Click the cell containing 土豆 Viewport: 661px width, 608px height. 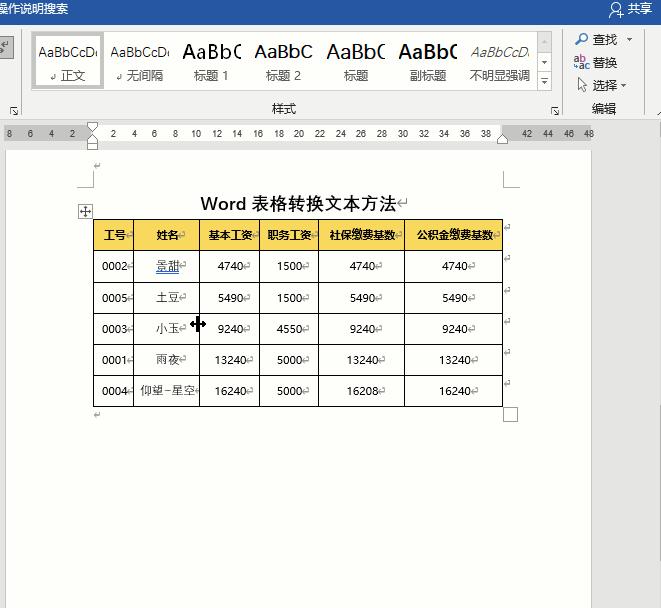click(167, 298)
